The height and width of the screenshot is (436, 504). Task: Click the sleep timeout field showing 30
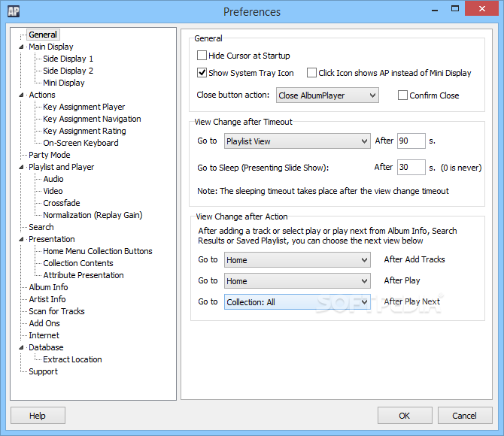point(411,168)
